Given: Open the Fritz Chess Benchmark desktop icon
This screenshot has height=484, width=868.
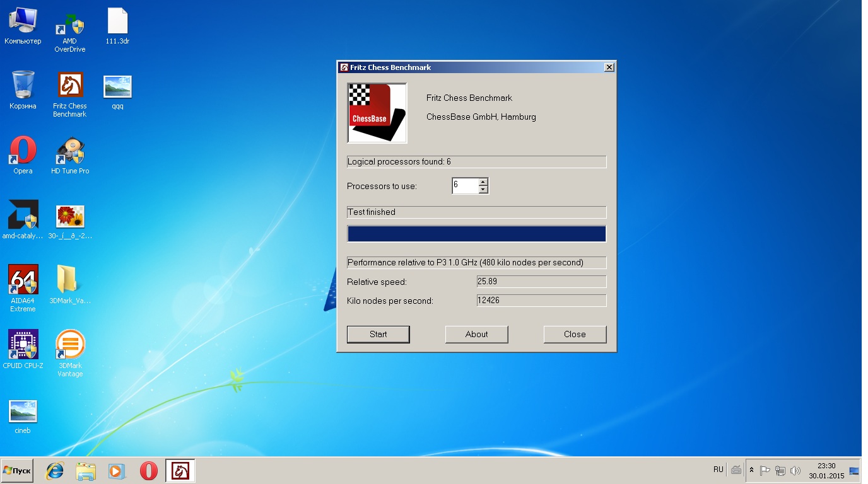Looking at the screenshot, I should coord(70,86).
